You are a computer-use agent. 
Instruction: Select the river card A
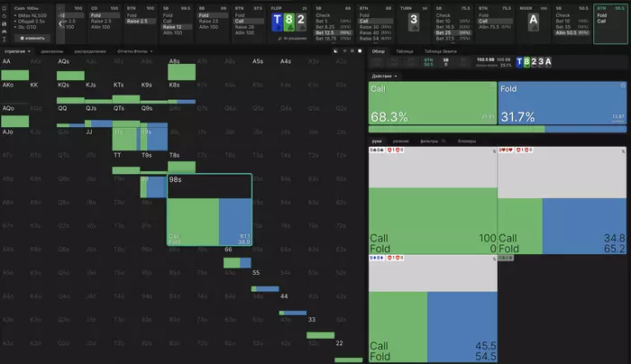point(534,22)
